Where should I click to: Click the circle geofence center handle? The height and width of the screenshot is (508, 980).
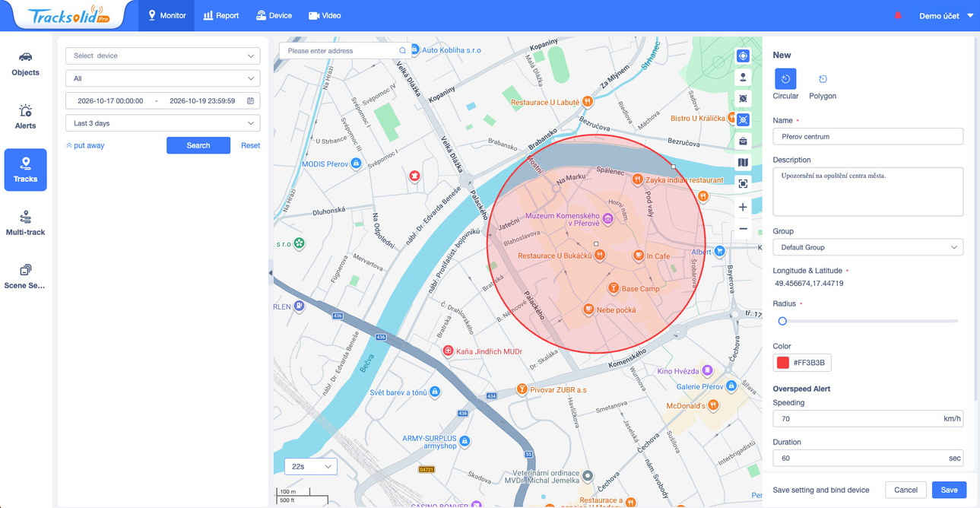pyautogui.click(x=596, y=244)
